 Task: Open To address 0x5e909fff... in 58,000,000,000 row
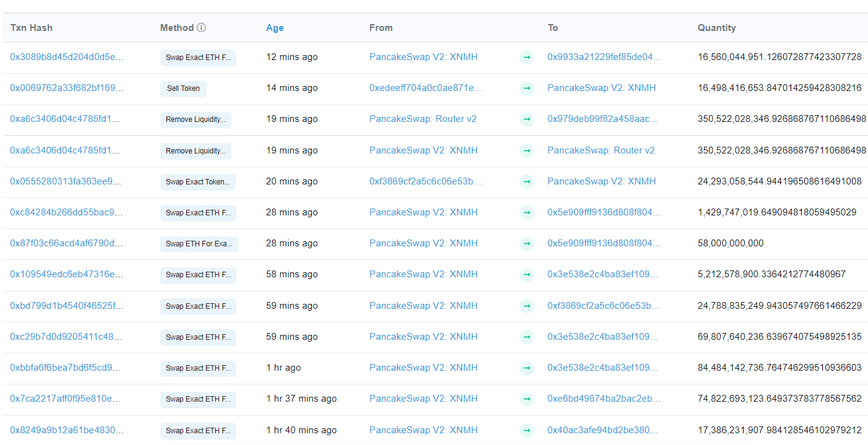click(604, 243)
